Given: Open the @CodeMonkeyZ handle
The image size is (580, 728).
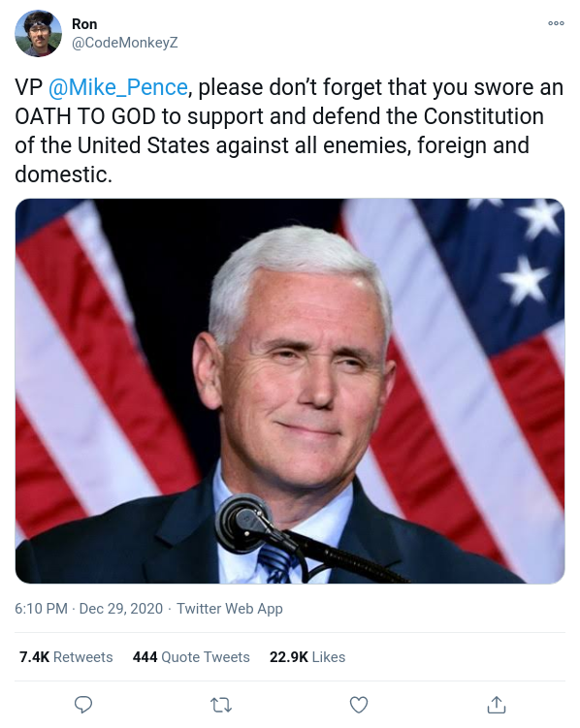Looking at the screenshot, I should tap(124, 43).
